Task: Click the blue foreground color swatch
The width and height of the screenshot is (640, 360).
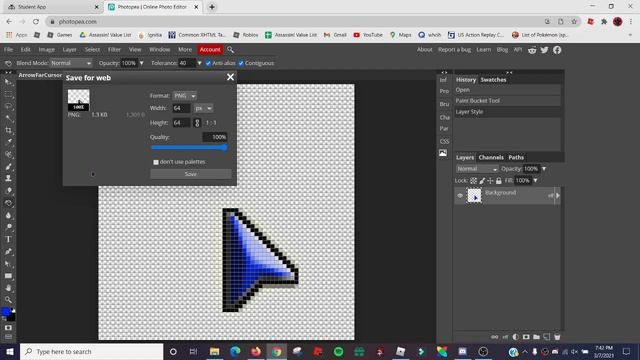Action: click(6, 312)
